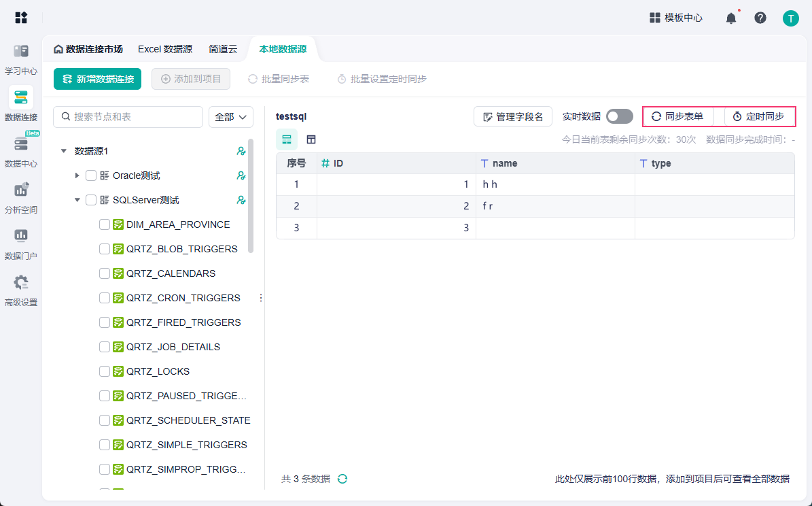The width and height of the screenshot is (812, 506).
Task: Check the SQLServer测试 checkbox
Action: click(x=90, y=200)
